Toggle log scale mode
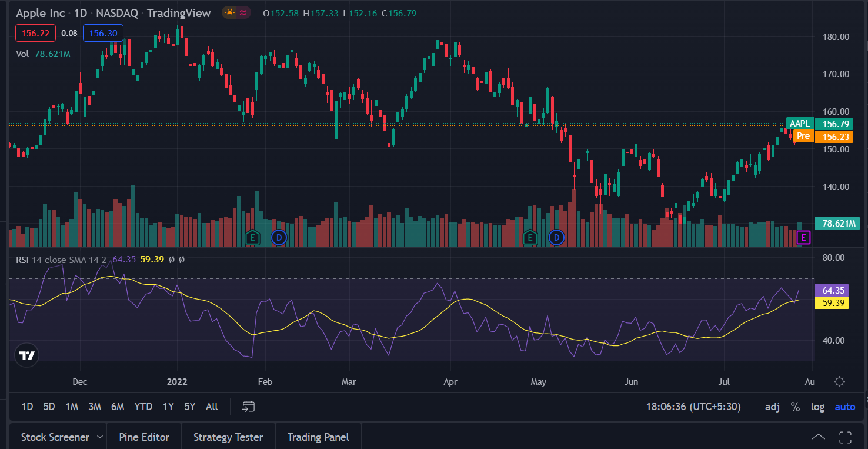The width and height of the screenshot is (868, 449). [x=817, y=407]
